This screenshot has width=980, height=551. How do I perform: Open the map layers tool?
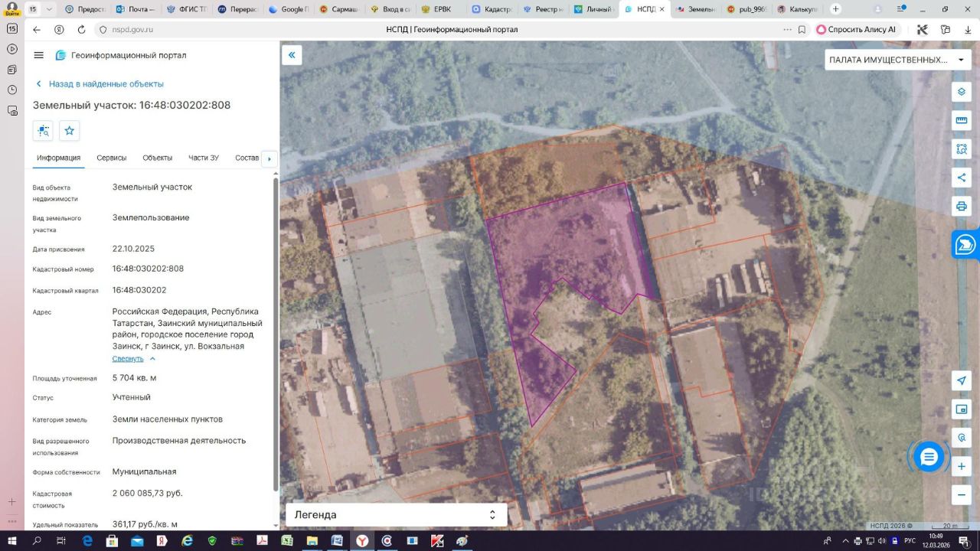tap(962, 92)
